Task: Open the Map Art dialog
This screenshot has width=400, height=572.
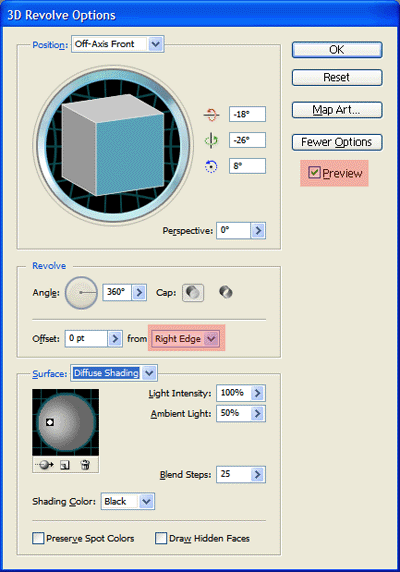Action: point(337,110)
